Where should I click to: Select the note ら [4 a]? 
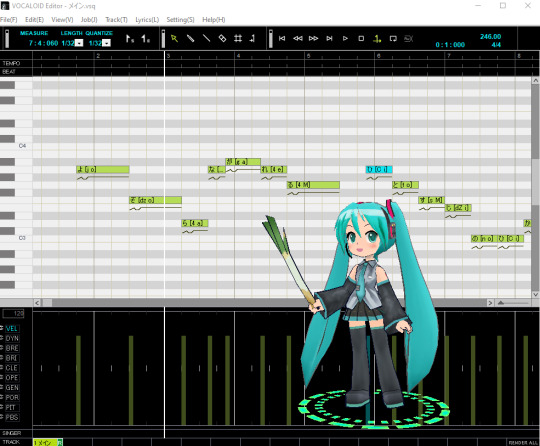pos(195,223)
